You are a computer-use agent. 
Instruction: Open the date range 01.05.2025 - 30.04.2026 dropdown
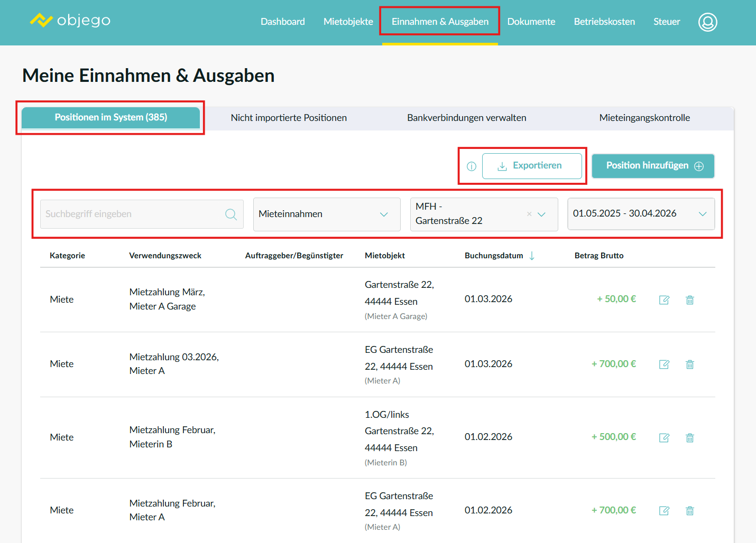(641, 213)
